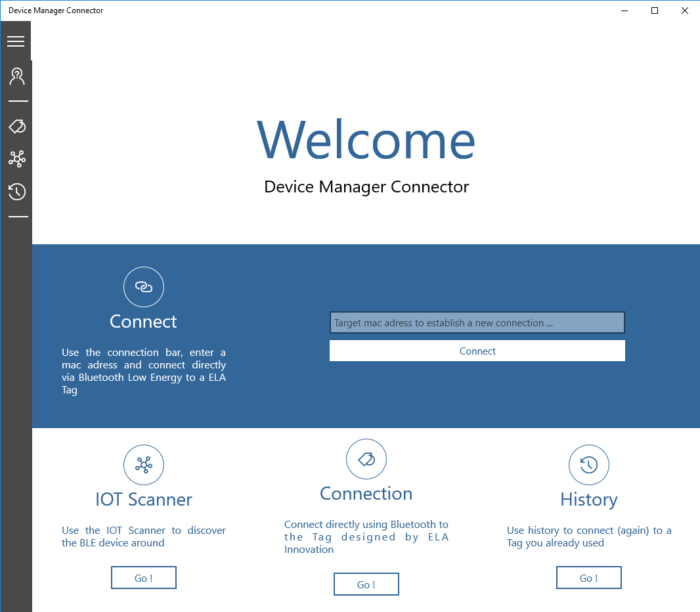Click the Connection tag circle icon
The height and width of the screenshot is (612, 700).
(366, 459)
